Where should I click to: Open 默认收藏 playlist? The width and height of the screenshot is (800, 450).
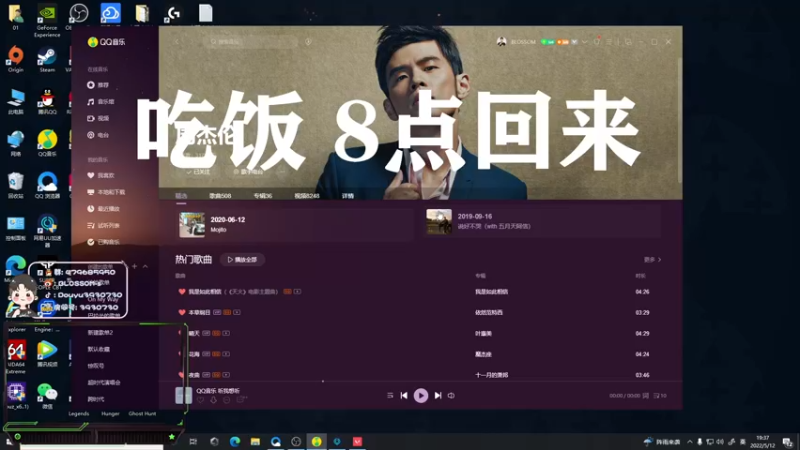click(x=98, y=349)
